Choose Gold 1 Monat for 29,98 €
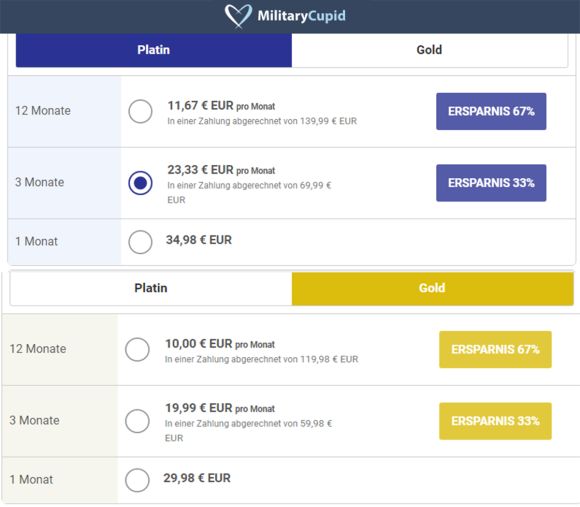580x507 pixels. pos(137,480)
